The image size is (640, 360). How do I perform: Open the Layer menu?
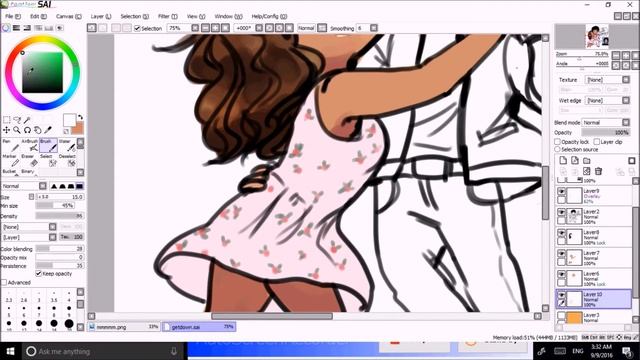[x=101, y=16]
